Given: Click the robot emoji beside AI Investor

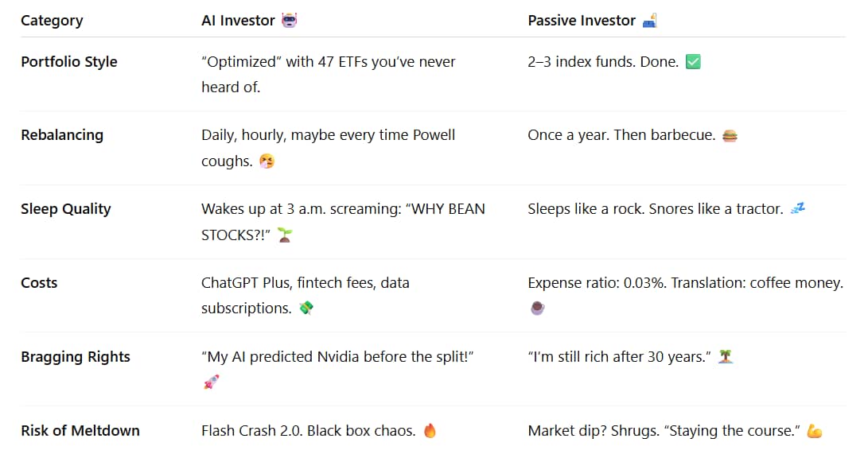Looking at the screenshot, I should [x=290, y=21].
